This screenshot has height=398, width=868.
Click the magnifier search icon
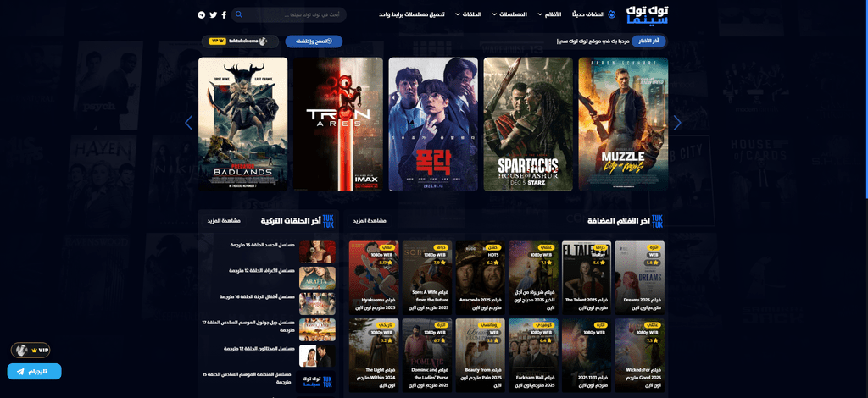click(239, 14)
